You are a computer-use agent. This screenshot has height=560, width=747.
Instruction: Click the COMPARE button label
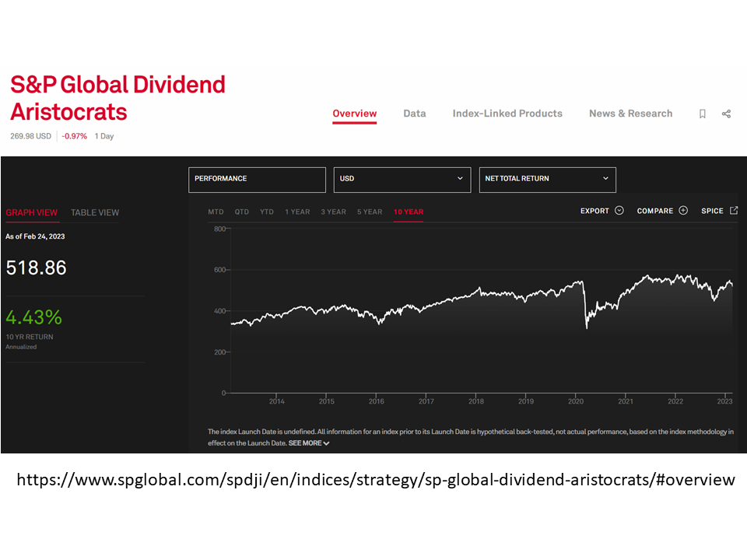tap(654, 211)
